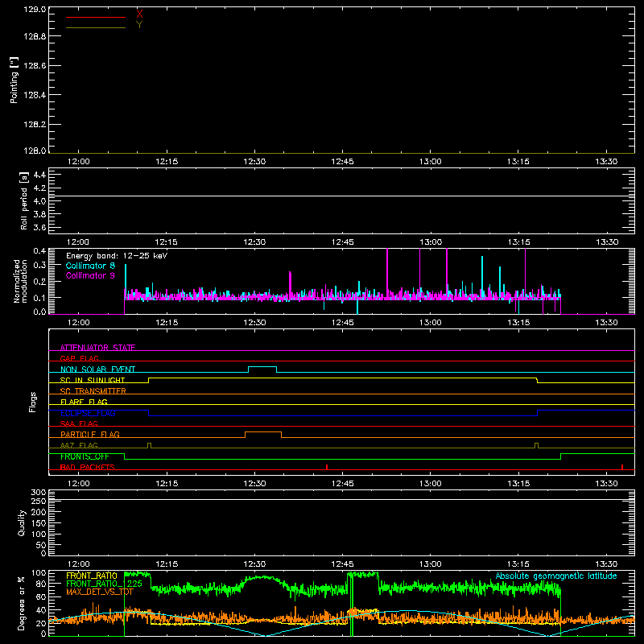Select the Collimator 8 legend entry

pyautogui.click(x=90, y=266)
